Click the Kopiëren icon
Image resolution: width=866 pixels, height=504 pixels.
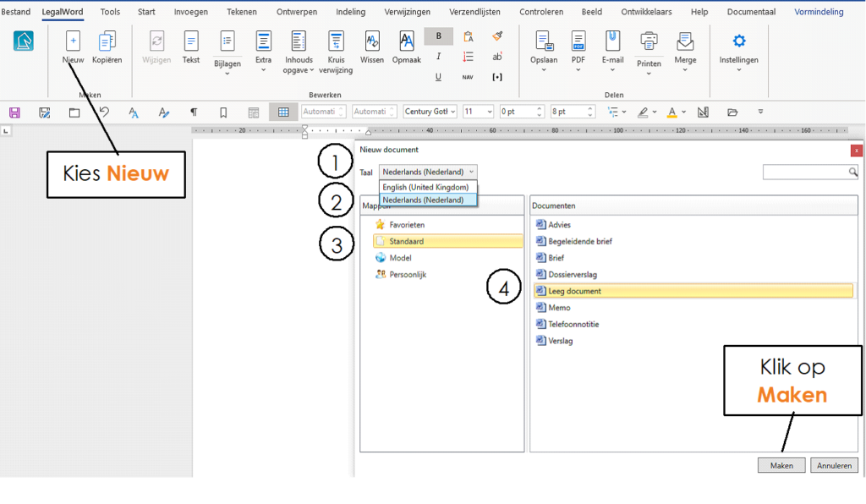107,41
